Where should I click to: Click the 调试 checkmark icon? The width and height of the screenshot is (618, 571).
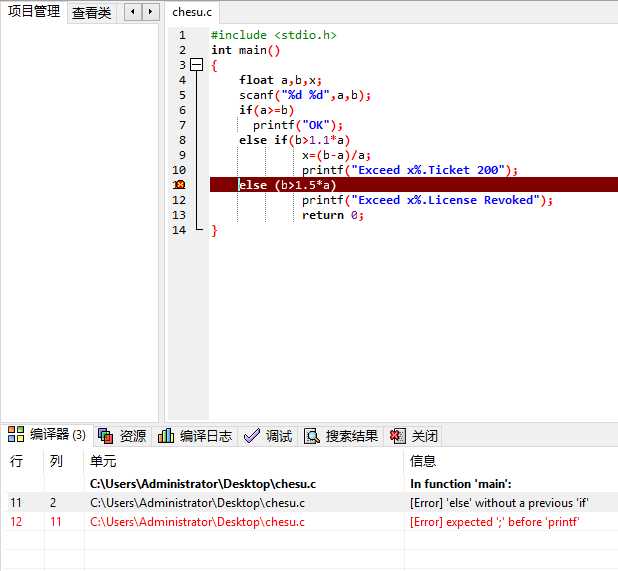252,435
